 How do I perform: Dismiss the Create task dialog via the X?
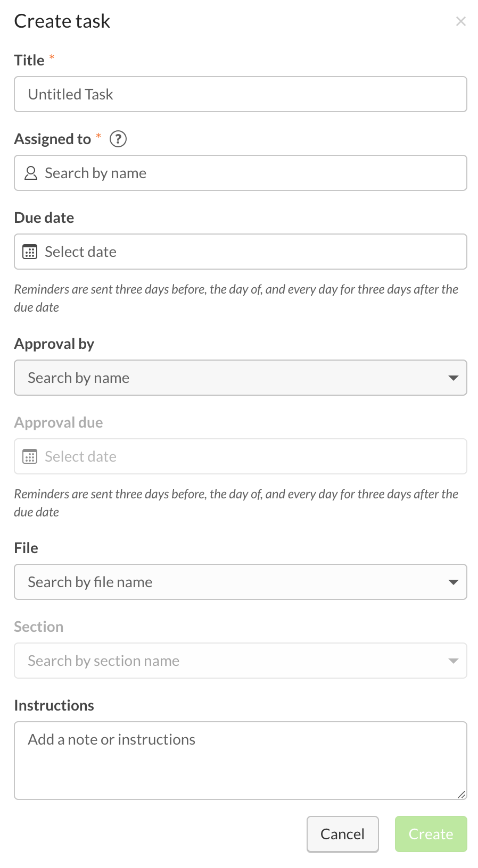(461, 22)
